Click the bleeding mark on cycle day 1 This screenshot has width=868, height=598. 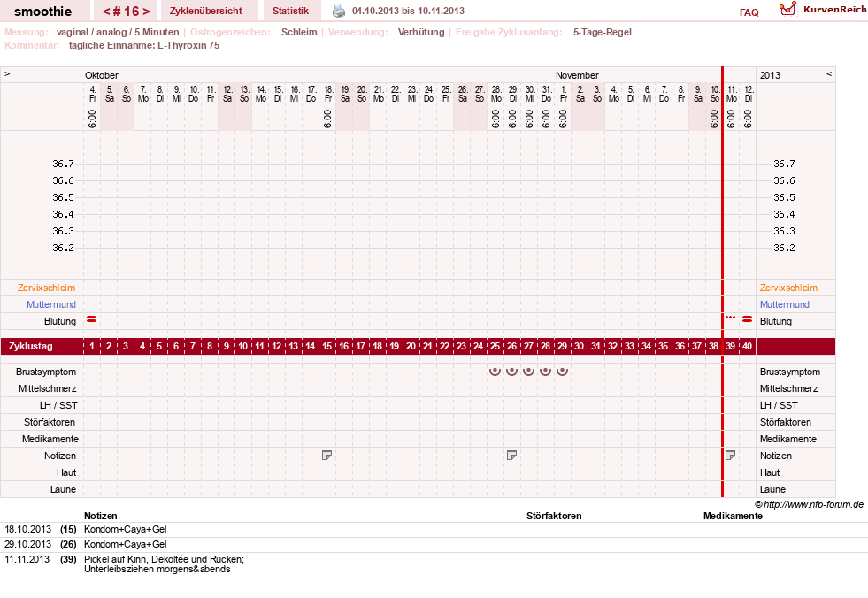tap(92, 319)
